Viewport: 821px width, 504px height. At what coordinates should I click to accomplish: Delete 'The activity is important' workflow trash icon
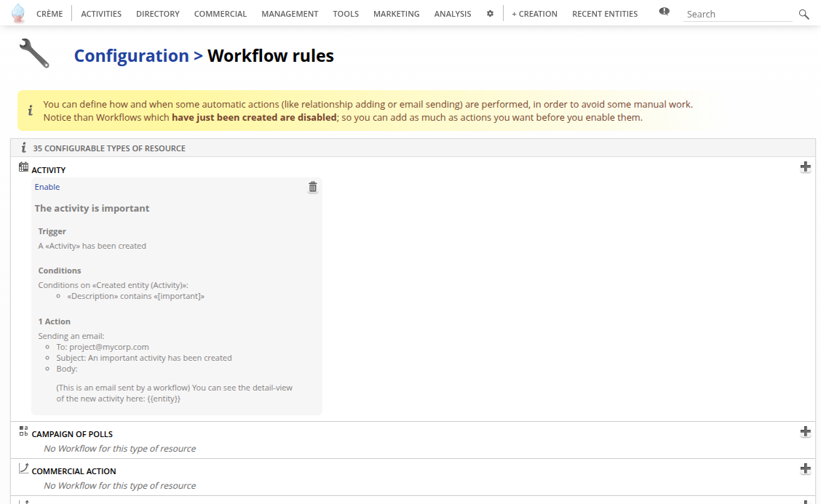pyautogui.click(x=312, y=187)
